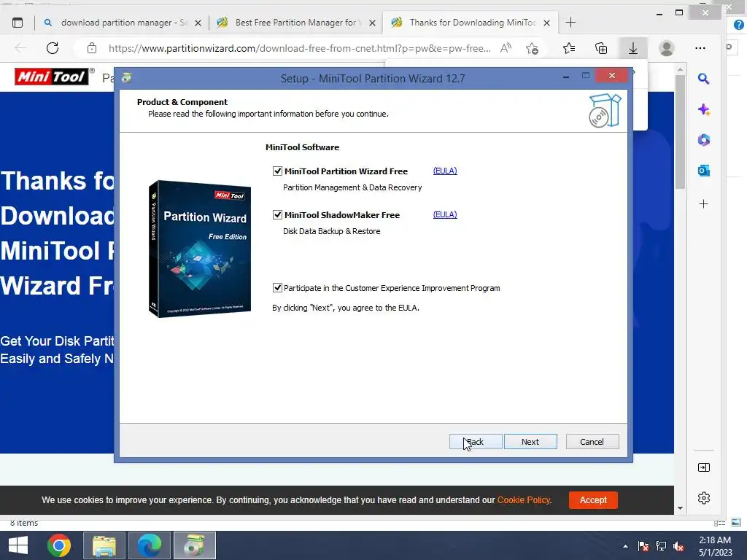Click the help question mark icon

(739, 26)
